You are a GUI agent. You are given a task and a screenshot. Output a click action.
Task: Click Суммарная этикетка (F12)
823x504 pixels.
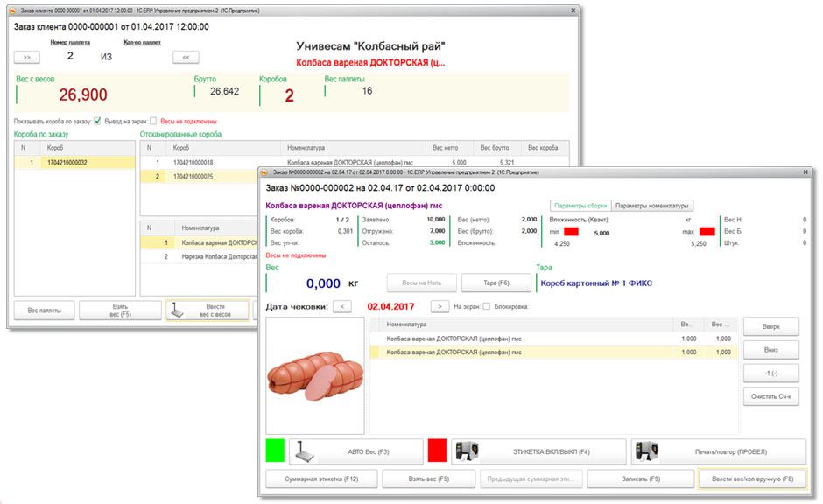click(321, 479)
